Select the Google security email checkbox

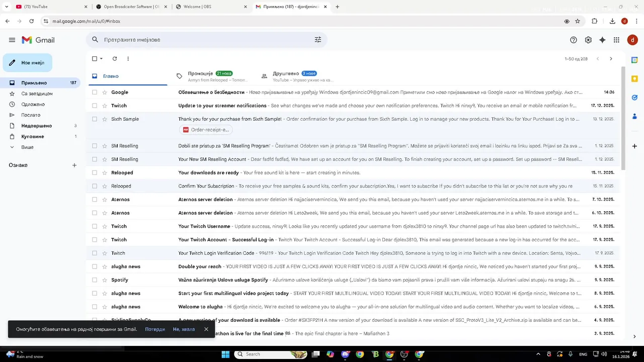[94, 92]
